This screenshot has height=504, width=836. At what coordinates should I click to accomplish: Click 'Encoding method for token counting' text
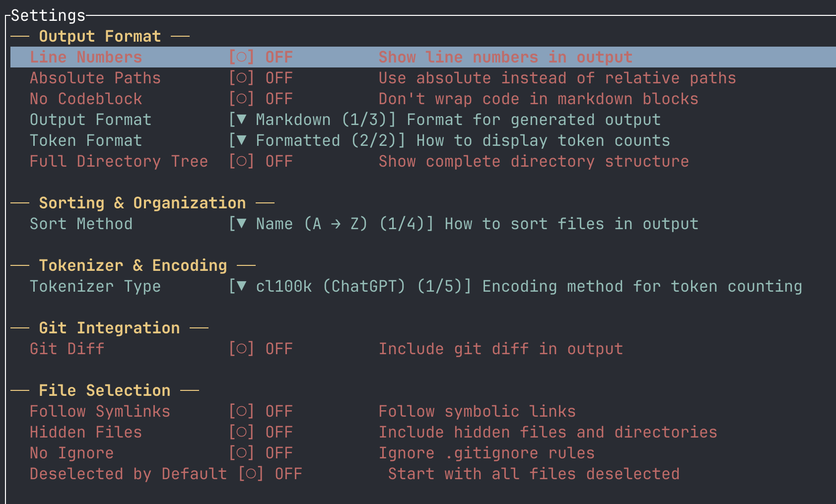coord(642,286)
